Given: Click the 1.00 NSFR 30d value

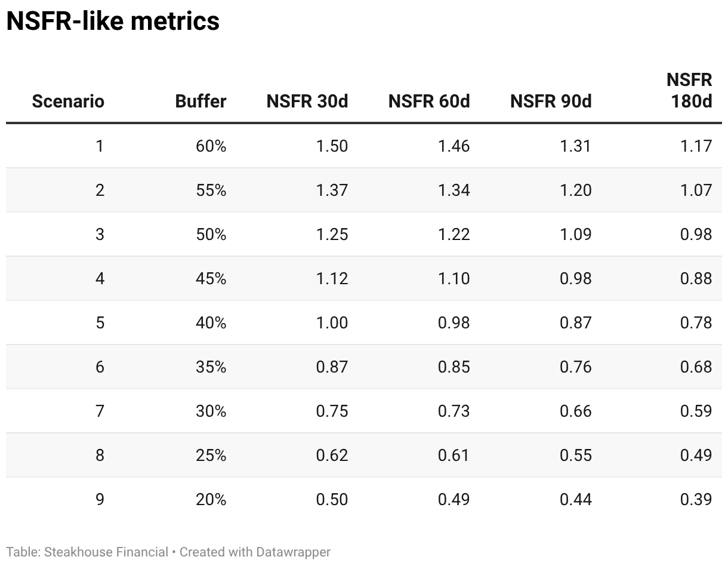Looking at the screenshot, I should click(332, 323).
